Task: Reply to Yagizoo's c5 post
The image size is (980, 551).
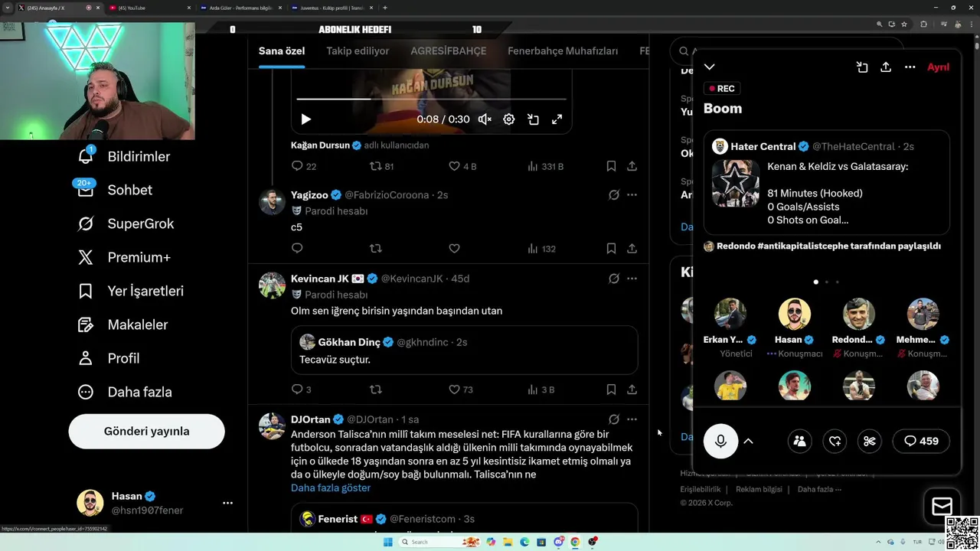Action: click(297, 249)
